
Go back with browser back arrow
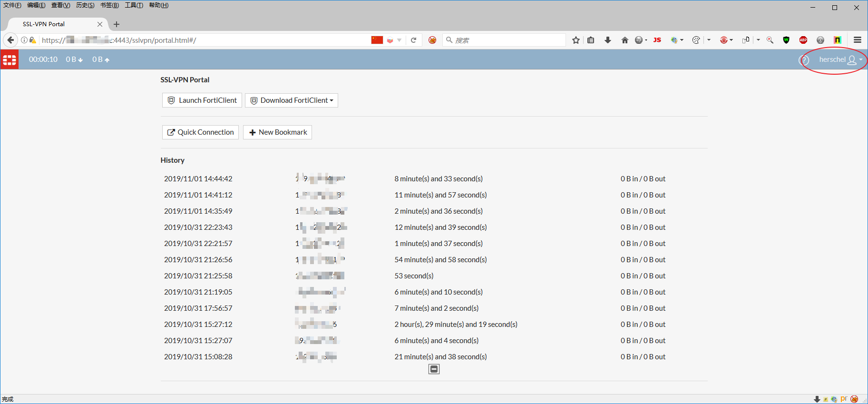(10, 40)
